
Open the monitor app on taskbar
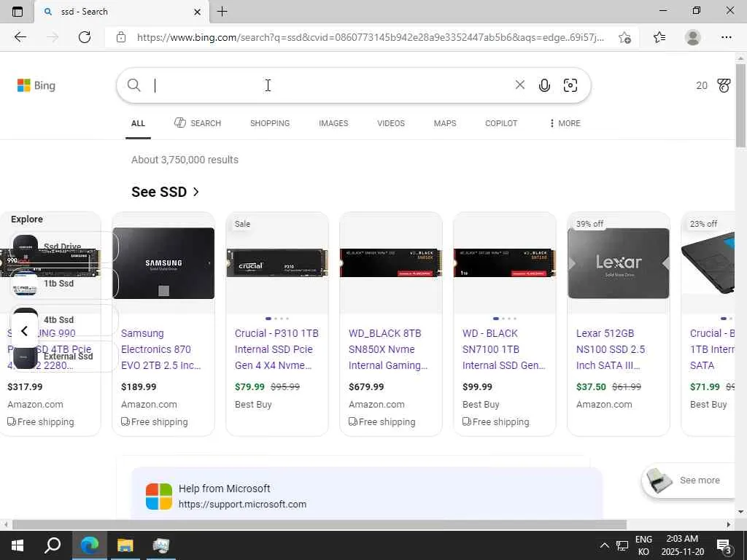tap(161, 545)
